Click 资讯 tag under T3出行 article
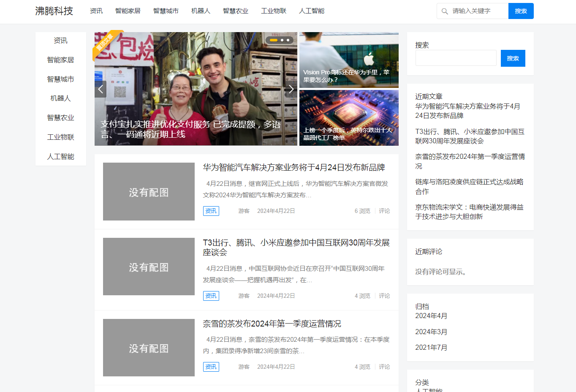The image size is (576, 392). tap(211, 296)
